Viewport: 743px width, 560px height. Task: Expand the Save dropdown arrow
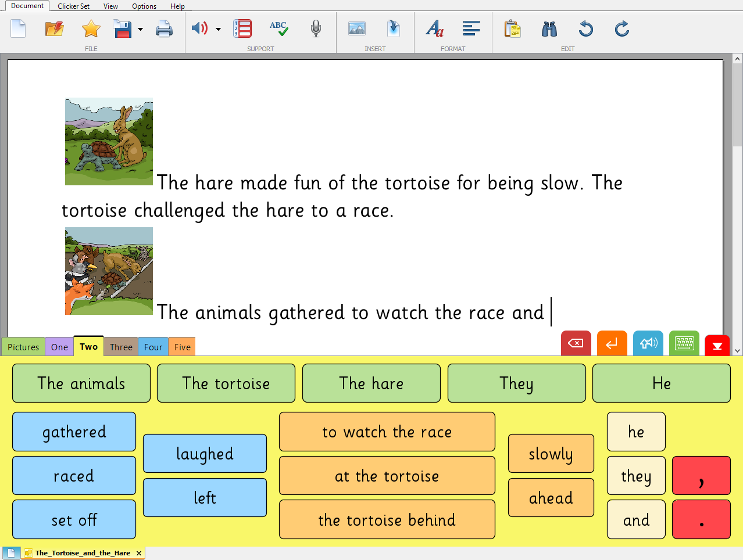pyautogui.click(x=141, y=29)
